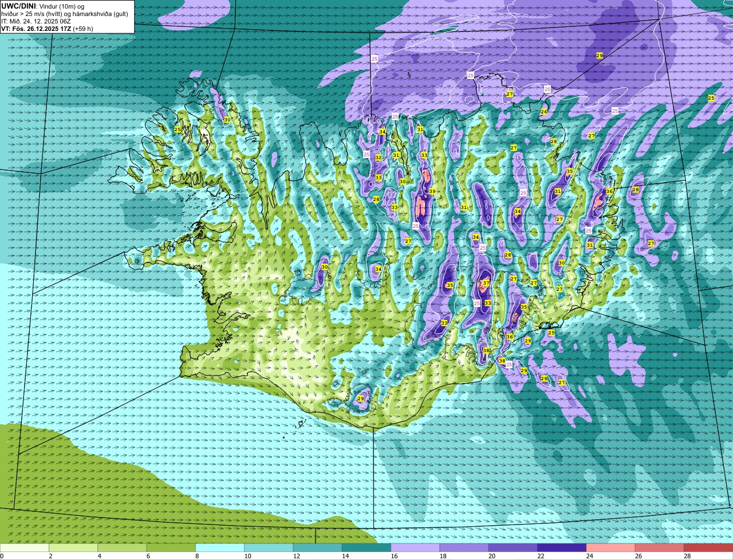Click the legend tick label "2"
Viewport: 733px width, 560px height.
pos(50,556)
